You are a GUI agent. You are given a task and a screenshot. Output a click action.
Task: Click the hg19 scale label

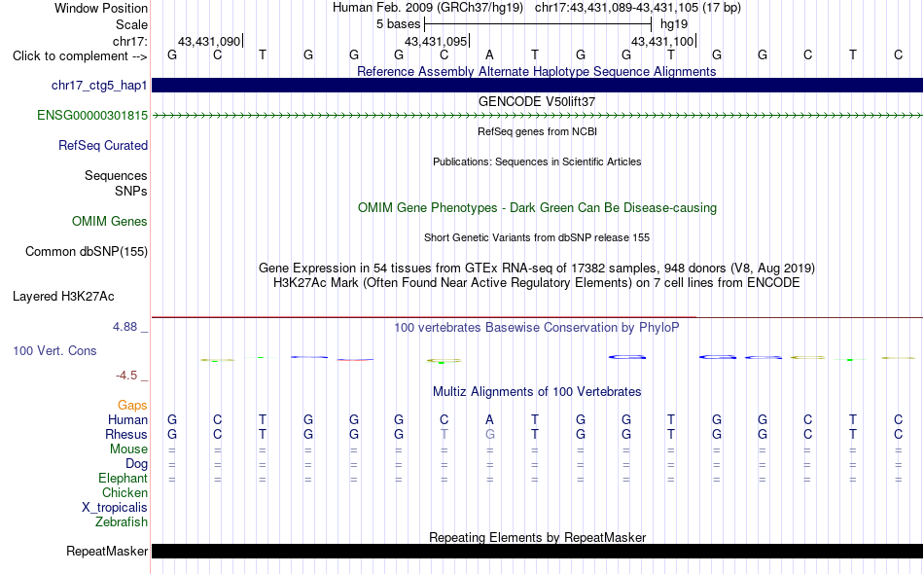click(674, 24)
